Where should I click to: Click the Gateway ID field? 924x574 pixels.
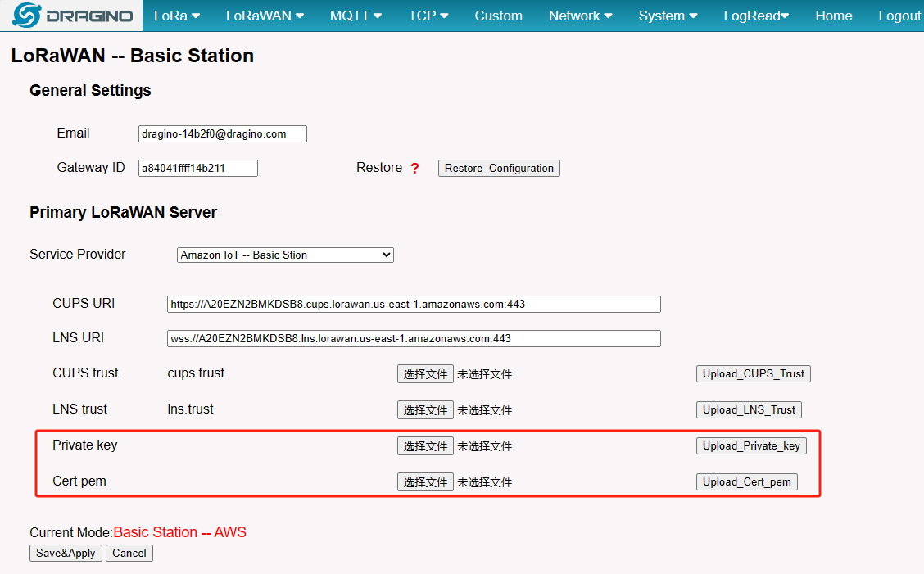[198, 168]
